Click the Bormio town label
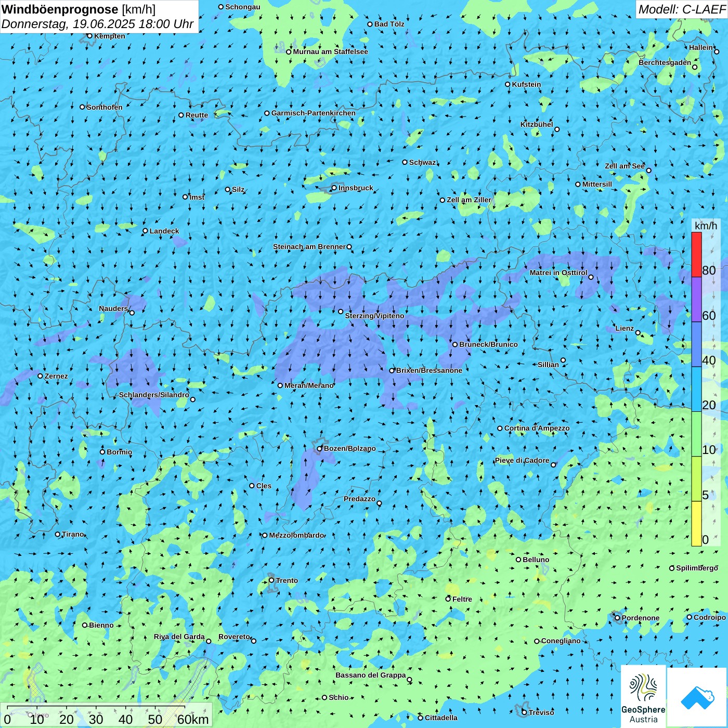Screen dimensions: 728x728 [119, 452]
